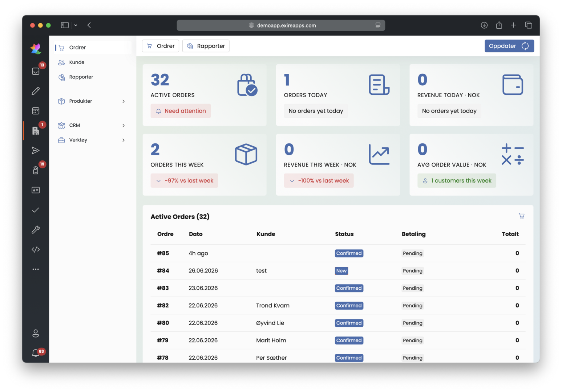Image resolution: width=562 pixels, height=392 pixels.
Task: Click the Safari share icon
Action: pyautogui.click(x=499, y=25)
